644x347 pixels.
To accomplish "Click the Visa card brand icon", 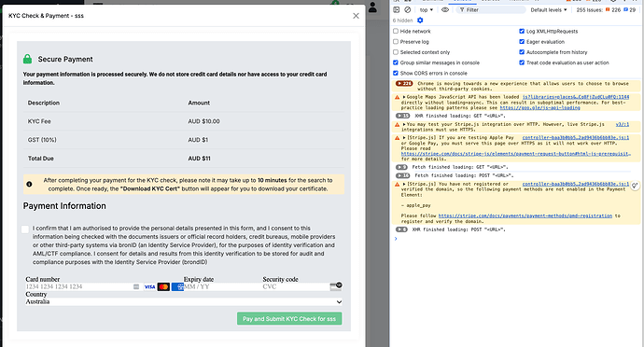I will click(149, 286).
